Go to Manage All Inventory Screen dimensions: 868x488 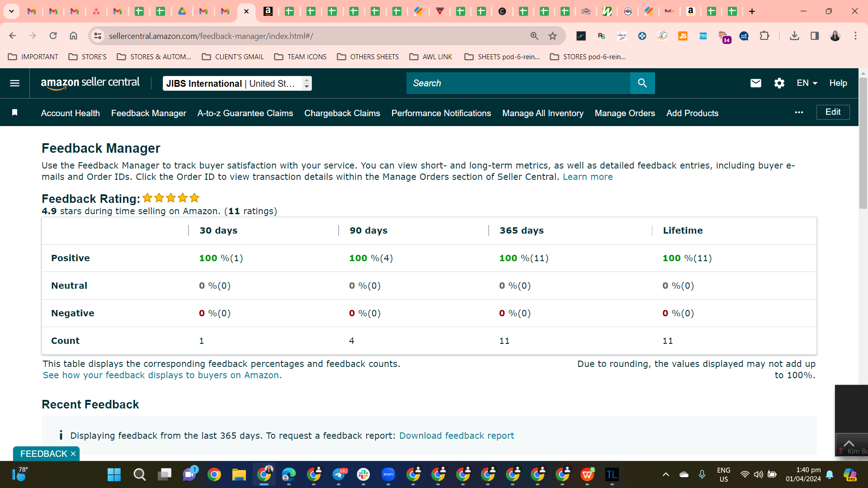pos(543,113)
